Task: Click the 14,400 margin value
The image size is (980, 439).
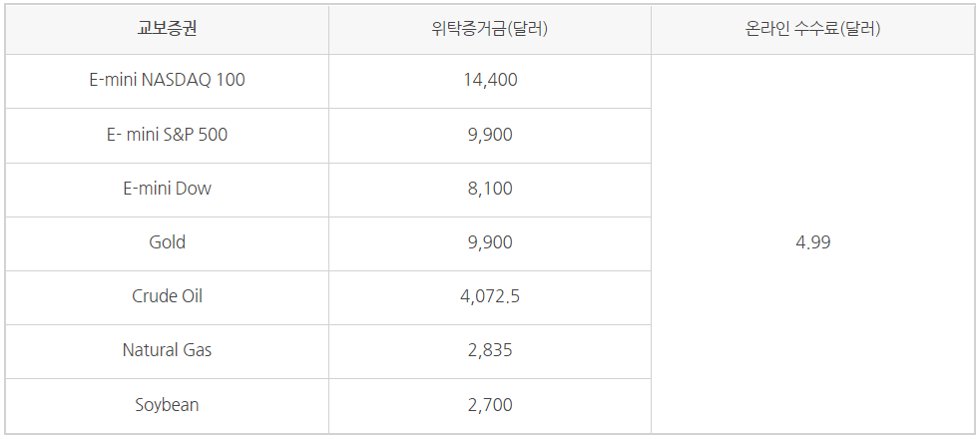Action: coord(490,81)
